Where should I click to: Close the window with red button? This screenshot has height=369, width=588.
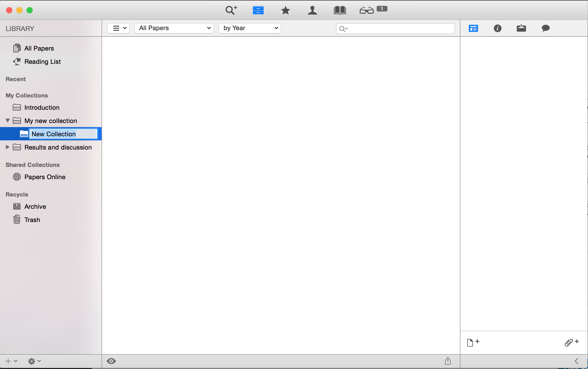click(x=9, y=10)
